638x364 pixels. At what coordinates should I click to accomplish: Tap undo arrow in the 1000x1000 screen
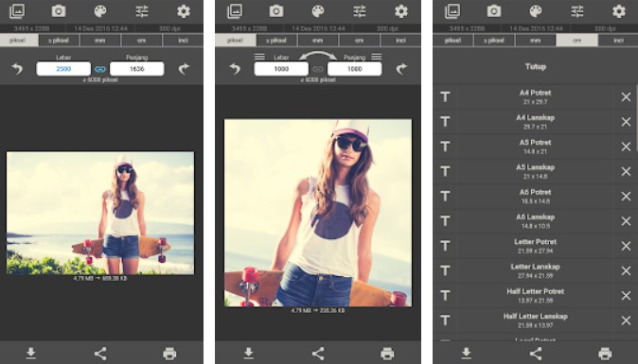(235, 69)
